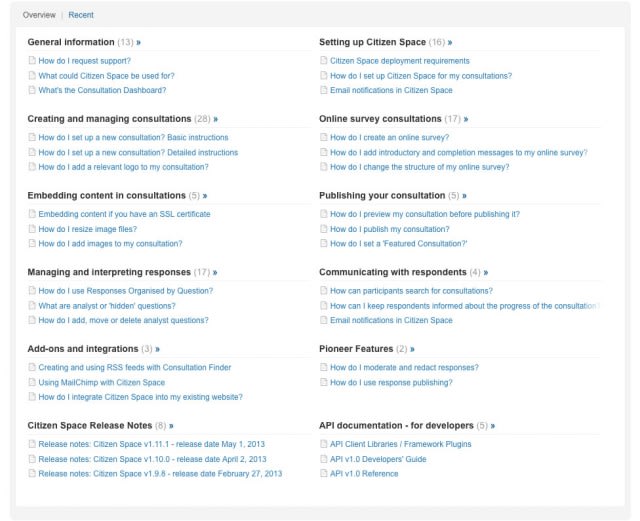This screenshot has width=640, height=521.
Task: Click document icon beside 'Embedding content if you have an SSL certificate'
Action: [32, 214]
